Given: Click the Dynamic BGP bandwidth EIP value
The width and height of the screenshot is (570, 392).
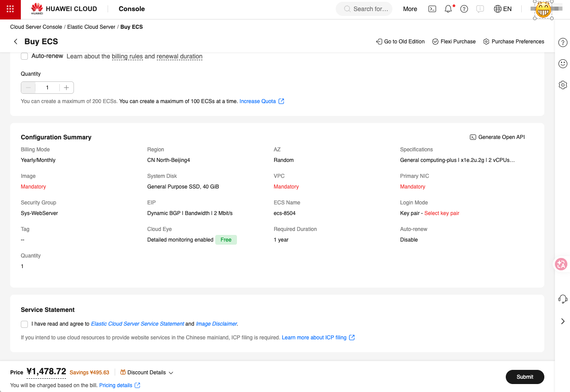Looking at the screenshot, I should 190,213.
